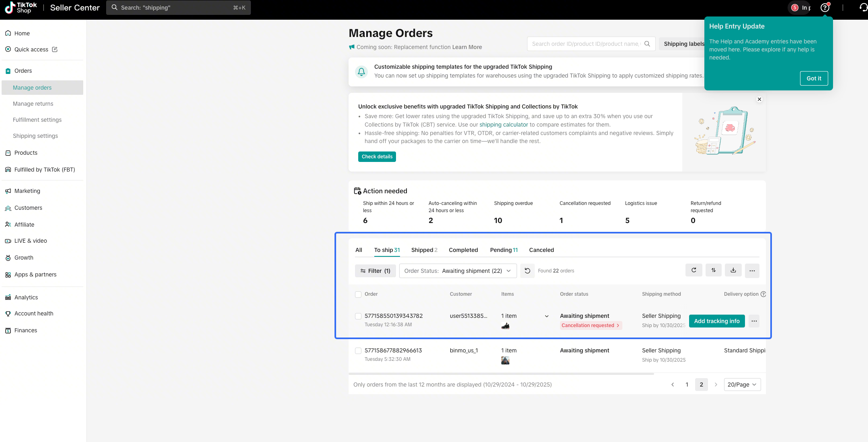Click the export download icon
868x442 pixels.
click(x=733, y=270)
